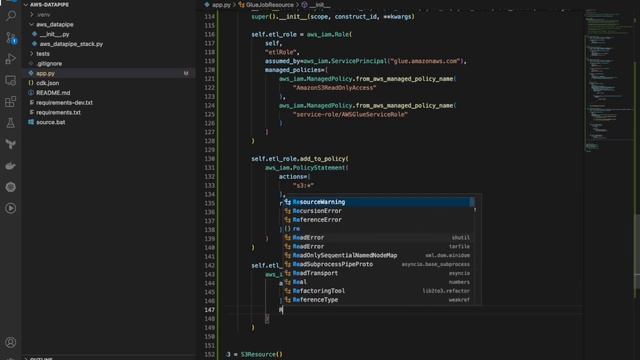
Task: Open the Run and Debug view
Action: 11,59
